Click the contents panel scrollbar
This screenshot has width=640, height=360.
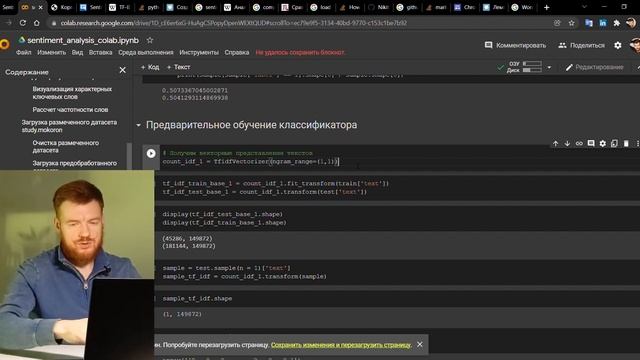(129, 155)
